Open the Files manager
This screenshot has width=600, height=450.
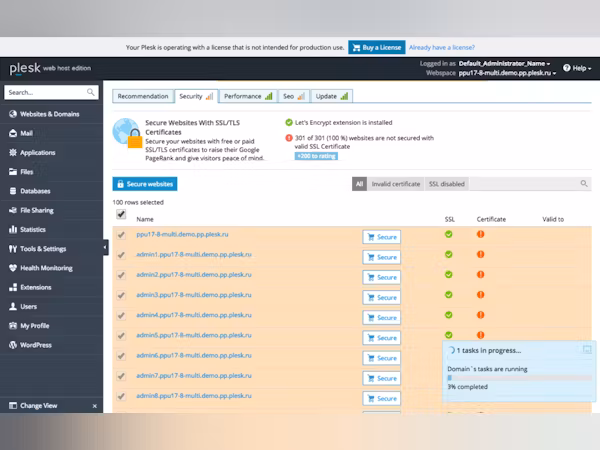21,172
